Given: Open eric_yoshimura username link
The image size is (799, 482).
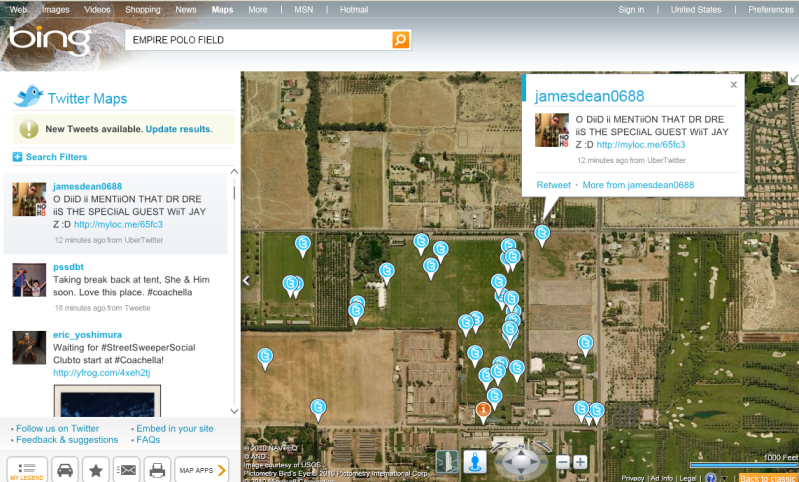Looking at the screenshot, I should (x=88, y=334).
